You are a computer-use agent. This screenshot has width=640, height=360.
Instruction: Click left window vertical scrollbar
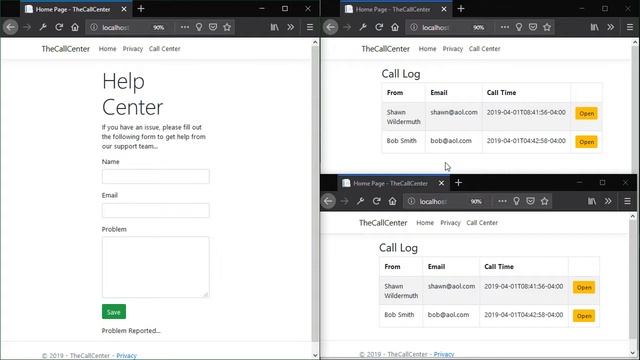pyautogui.click(x=315, y=194)
